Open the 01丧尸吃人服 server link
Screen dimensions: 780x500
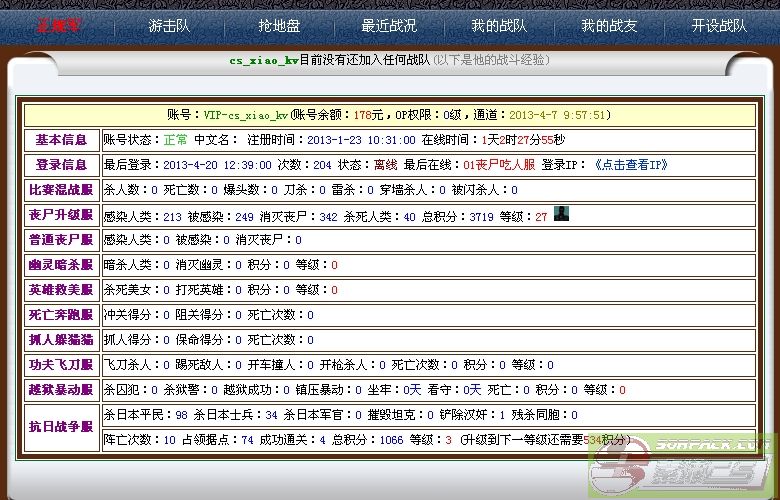tap(499, 165)
